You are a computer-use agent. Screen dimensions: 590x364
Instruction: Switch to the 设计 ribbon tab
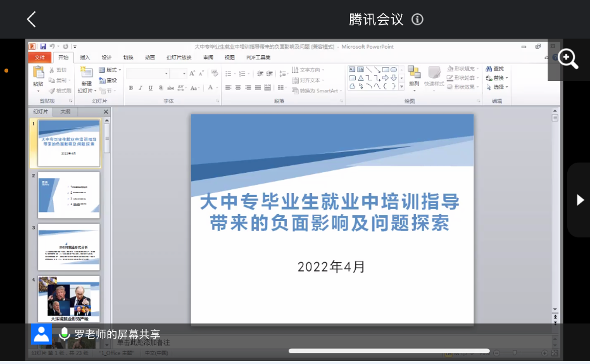tap(106, 57)
